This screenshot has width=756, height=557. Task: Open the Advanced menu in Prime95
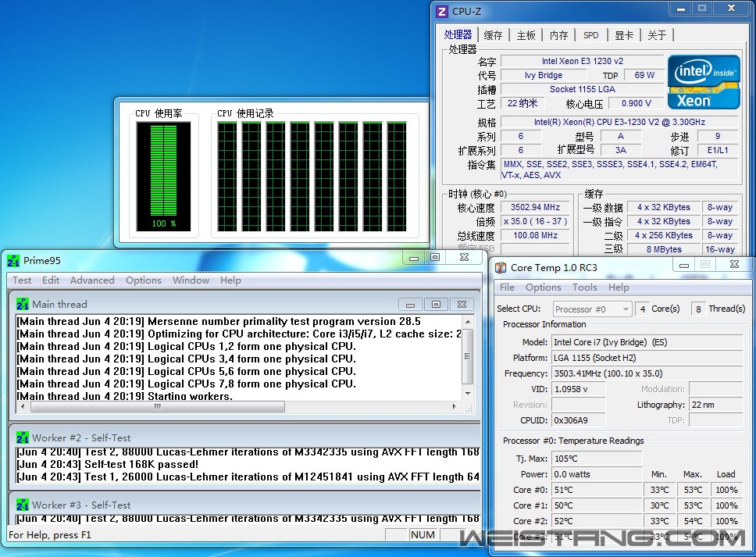92,280
